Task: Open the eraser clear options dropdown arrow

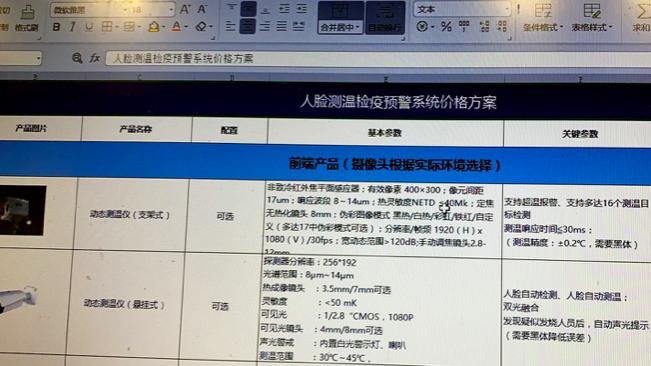Action: point(211,27)
